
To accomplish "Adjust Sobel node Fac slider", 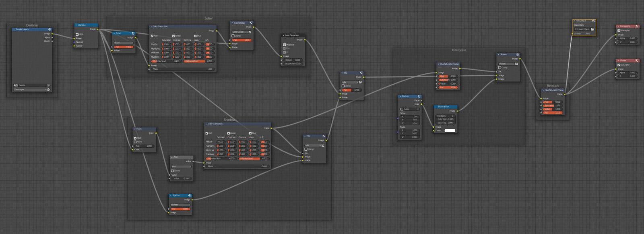I will coord(124,47).
